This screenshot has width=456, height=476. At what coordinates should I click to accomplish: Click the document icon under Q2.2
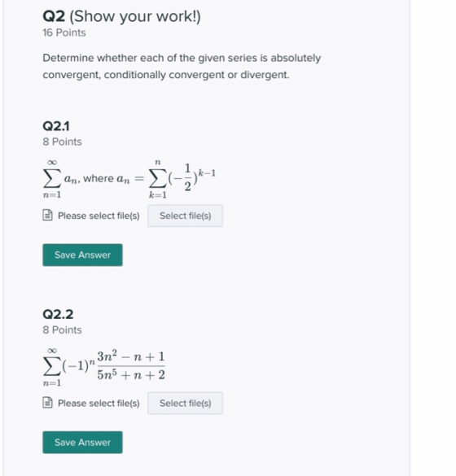click(47, 403)
